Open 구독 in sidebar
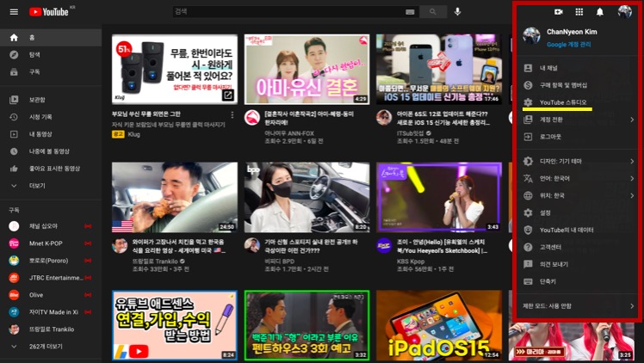Screen dimensions: 644x363 tap(51, 72)
